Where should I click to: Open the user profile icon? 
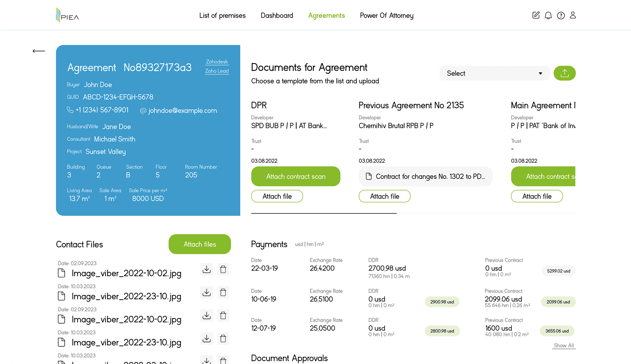point(573,15)
